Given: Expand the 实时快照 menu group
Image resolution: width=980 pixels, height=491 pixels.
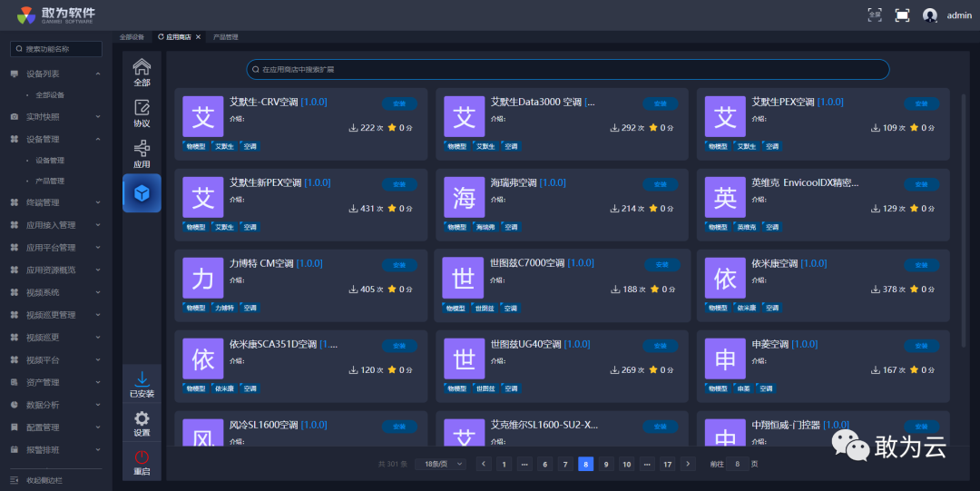Looking at the screenshot, I should [98, 117].
